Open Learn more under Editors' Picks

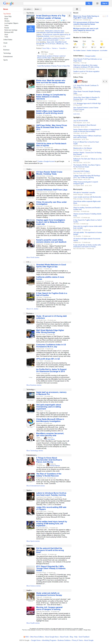coord(76,114)
